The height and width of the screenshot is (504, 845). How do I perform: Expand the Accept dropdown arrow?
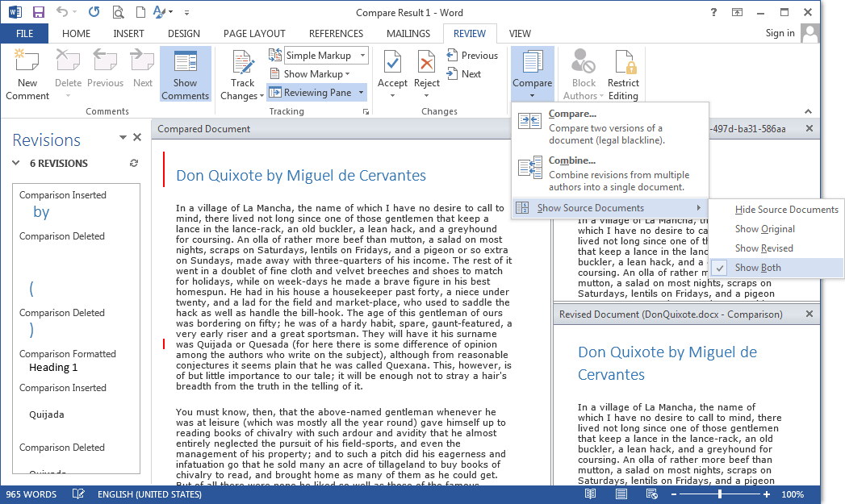tap(392, 96)
